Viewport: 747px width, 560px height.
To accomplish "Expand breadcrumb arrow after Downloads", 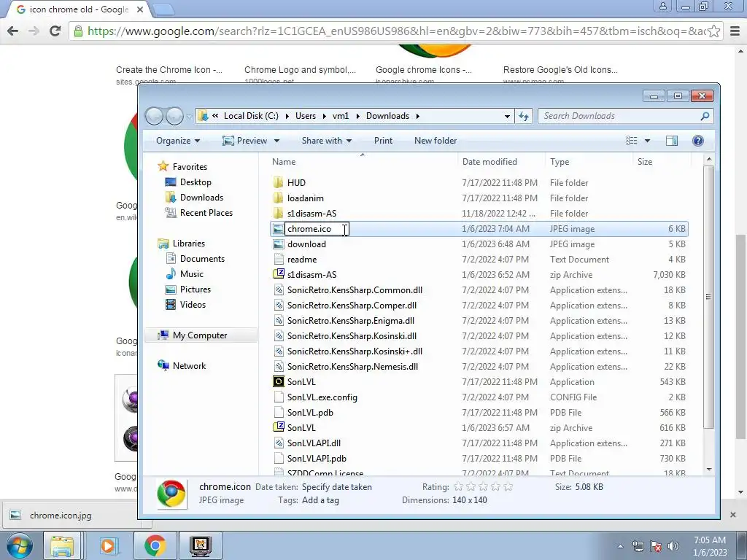I will [x=418, y=116].
